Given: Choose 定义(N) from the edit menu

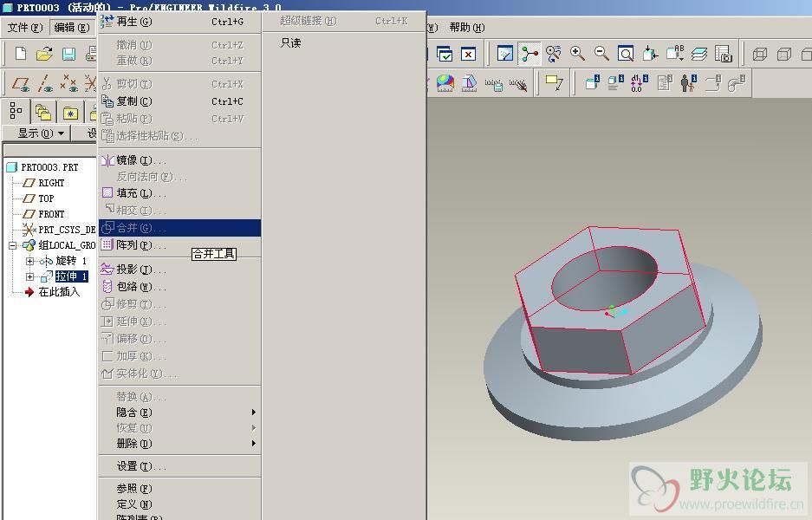Looking at the screenshot, I should tap(179, 504).
